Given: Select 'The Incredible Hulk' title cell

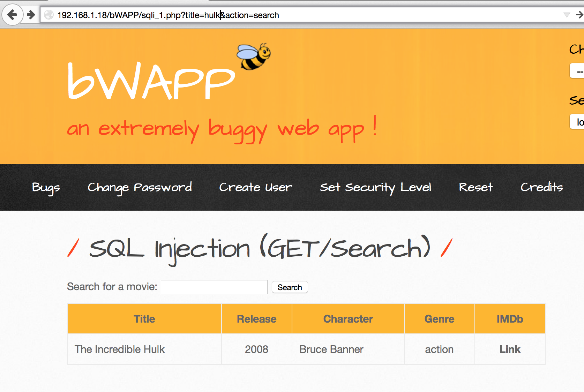Looking at the screenshot, I should (144, 349).
